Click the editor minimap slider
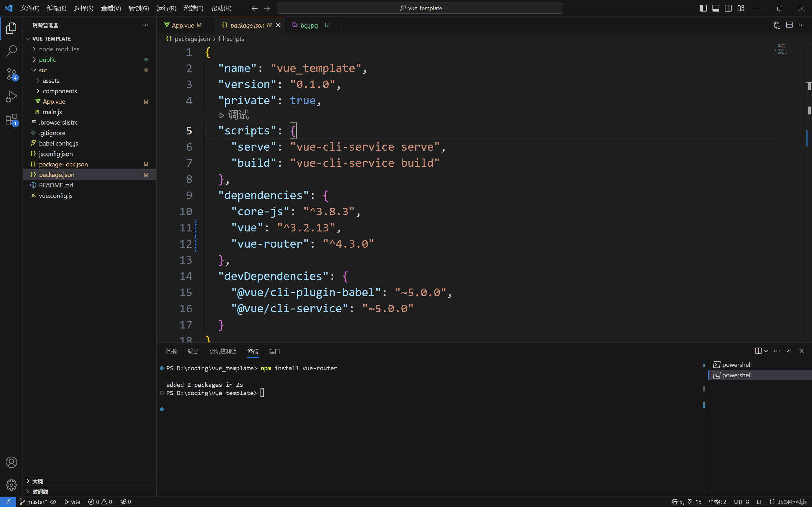The image size is (812, 507). 783,50
